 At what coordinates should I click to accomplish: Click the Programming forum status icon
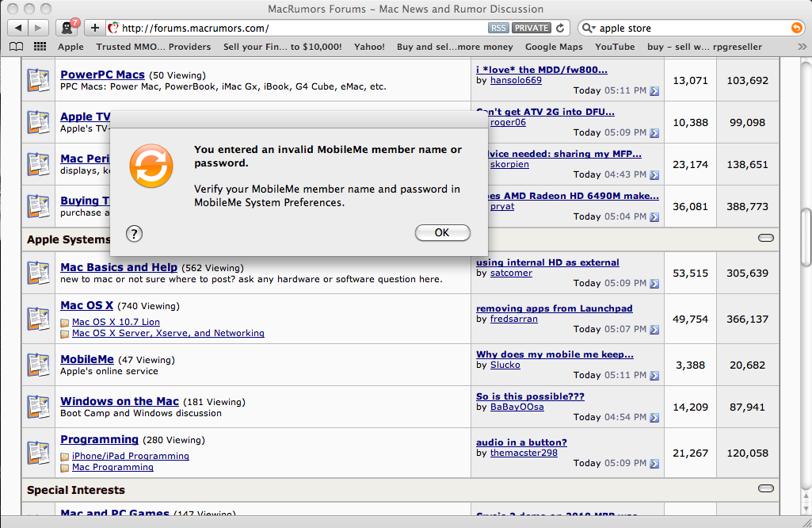coord(38,453)
